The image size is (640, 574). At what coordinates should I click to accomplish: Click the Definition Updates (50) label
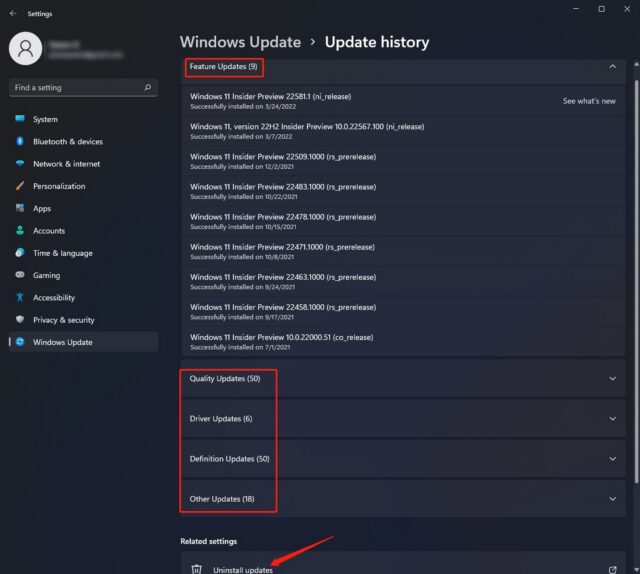[229, 458]
